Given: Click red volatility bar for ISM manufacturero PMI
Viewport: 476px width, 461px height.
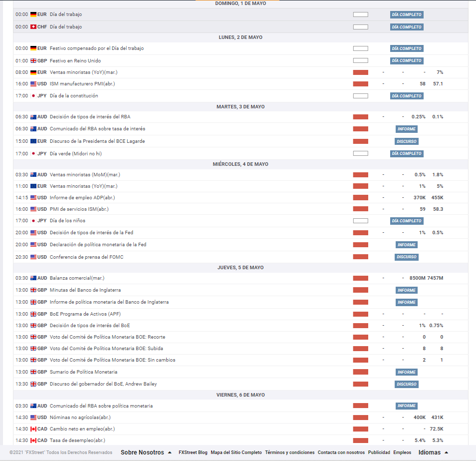Looking at the screenshot, I should [x=360, y=84].
